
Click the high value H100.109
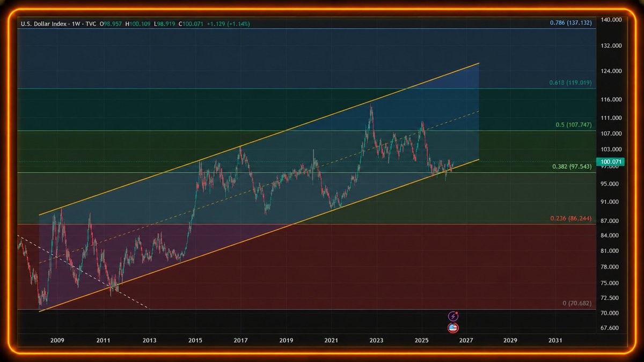coord(137,24)
